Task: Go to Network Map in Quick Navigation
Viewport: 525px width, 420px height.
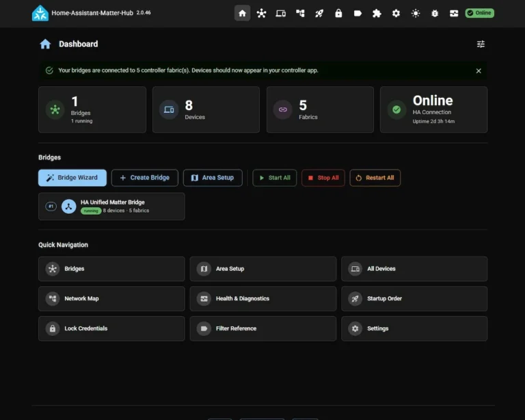Action: pos(111,298)
